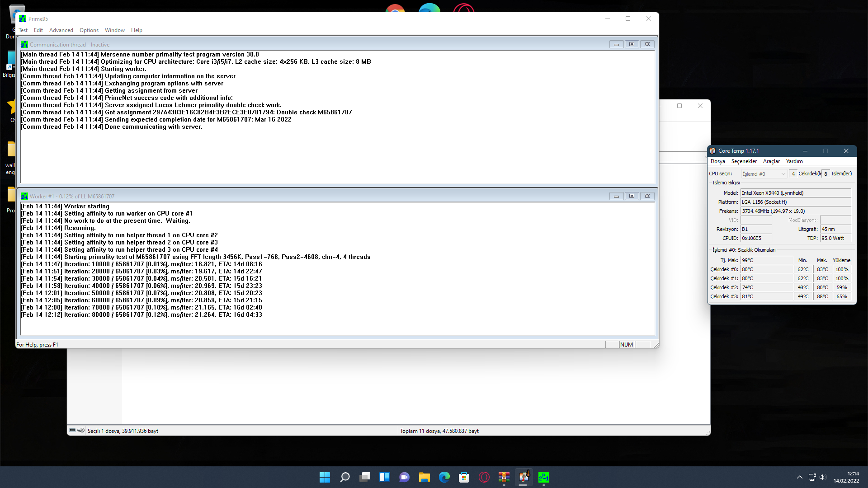Click Core Temp thermometer taskbar icon
Image resolution: width=868 pixels, height=488 pixels.
pyautogui.click(x=524, y=477)
